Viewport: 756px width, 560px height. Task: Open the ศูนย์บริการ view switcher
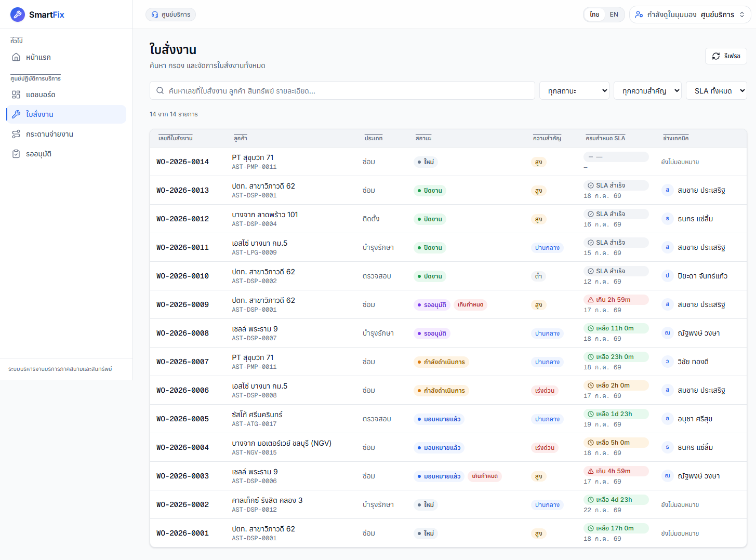click(x=691, y=15)
